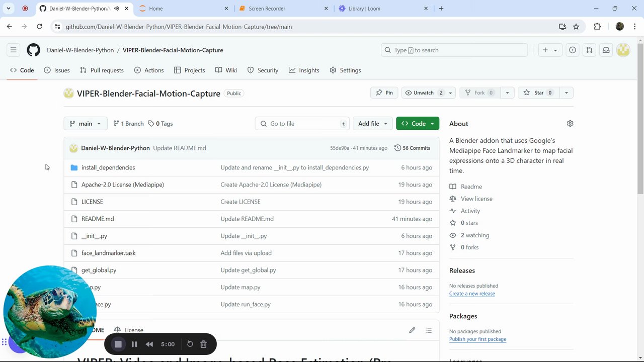Toggle Star on the repository
Screen dimensions: 644x362
pos(538,93)
